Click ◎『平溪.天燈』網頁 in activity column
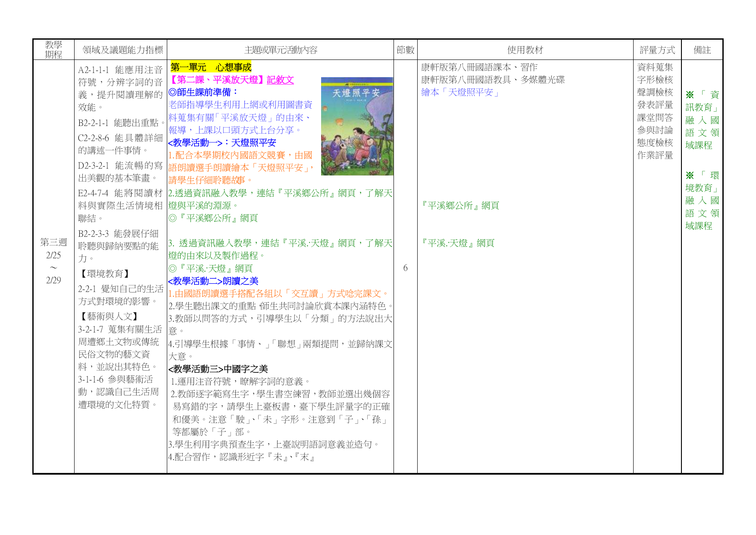Screen dimensions: 756x535 pyautogui.click(x=210, y=269)
